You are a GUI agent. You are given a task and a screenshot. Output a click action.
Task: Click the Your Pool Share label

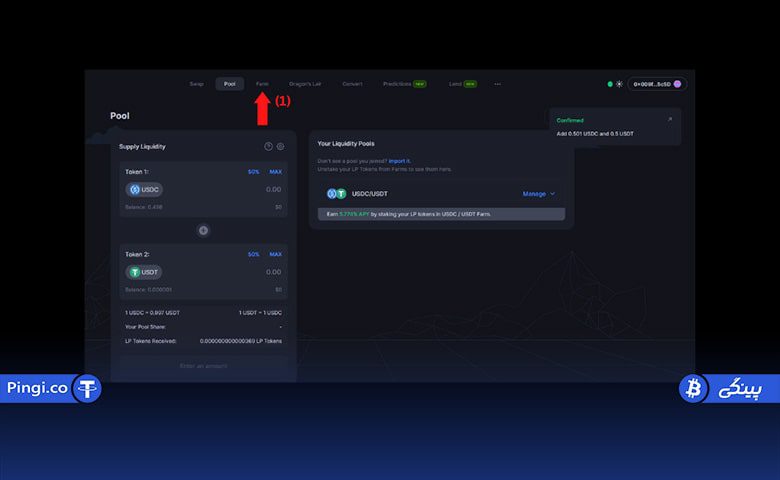145,327
